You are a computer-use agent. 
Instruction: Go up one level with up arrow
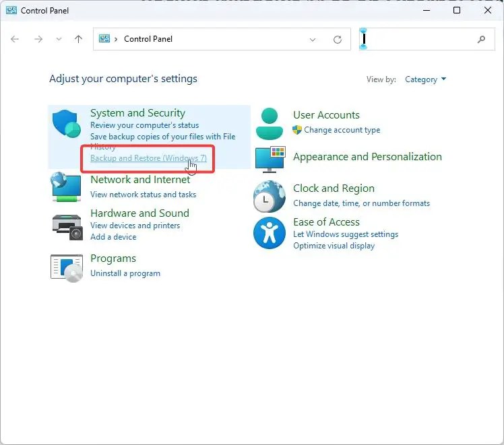(x=78, y=39)
